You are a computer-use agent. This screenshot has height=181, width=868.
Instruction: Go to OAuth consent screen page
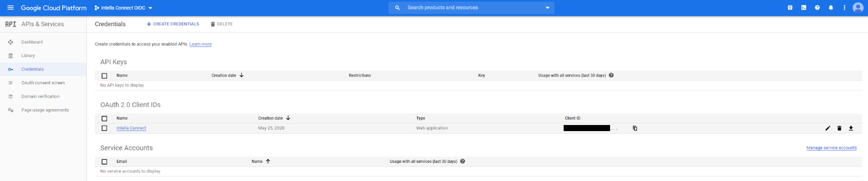43,83
